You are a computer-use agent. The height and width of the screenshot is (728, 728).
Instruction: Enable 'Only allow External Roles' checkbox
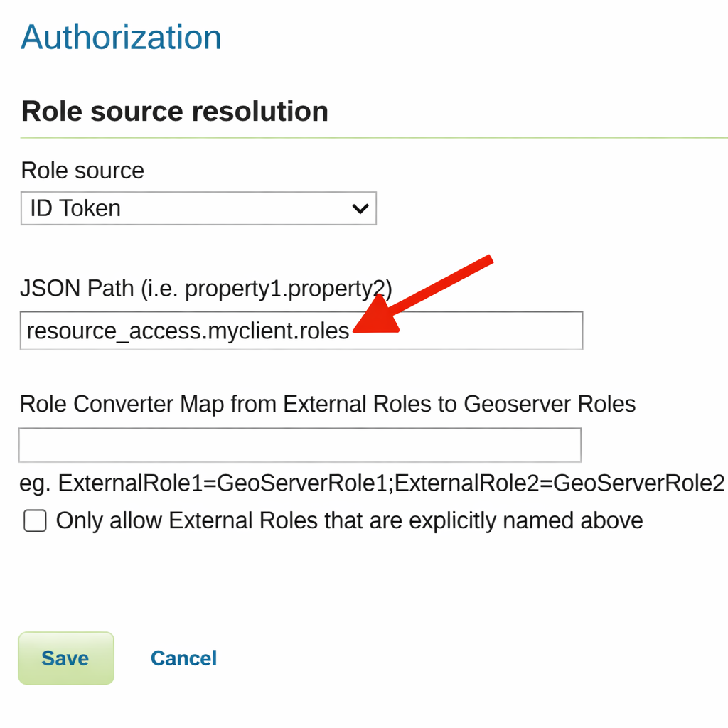point(35,521)
